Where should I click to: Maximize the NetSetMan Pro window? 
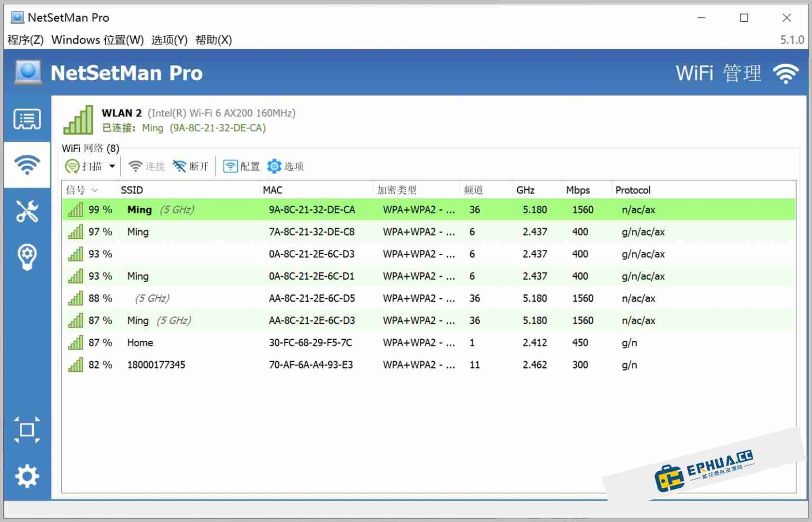(744, 17)
